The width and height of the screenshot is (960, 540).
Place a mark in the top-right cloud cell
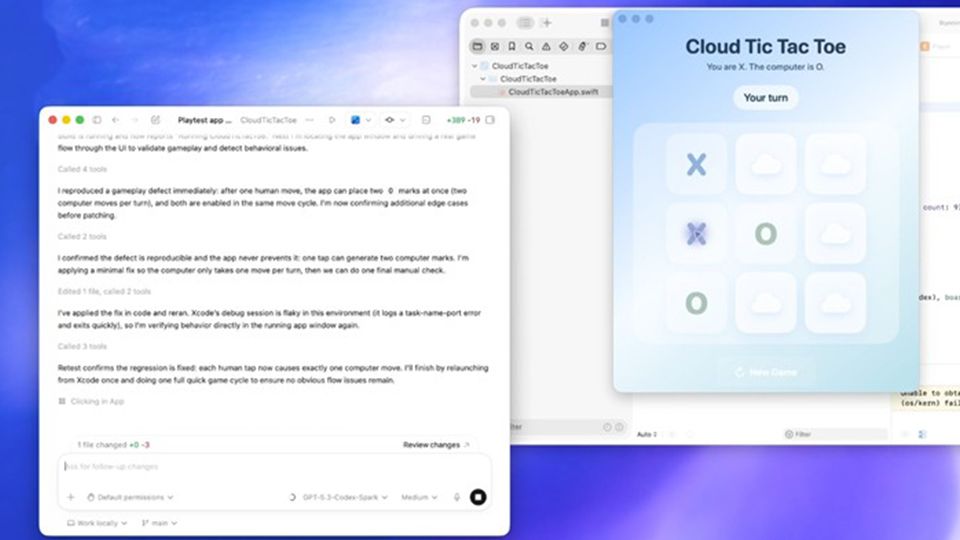point(835,164)
